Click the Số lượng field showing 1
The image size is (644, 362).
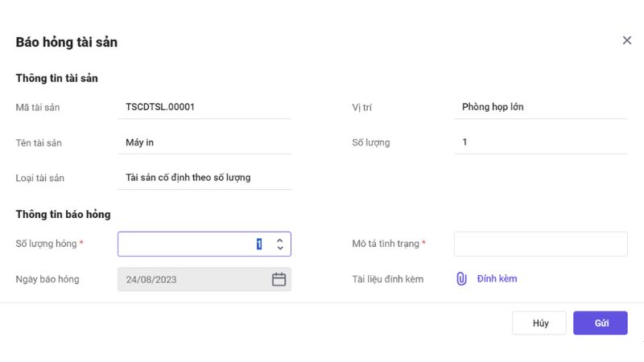click(464, 142)
